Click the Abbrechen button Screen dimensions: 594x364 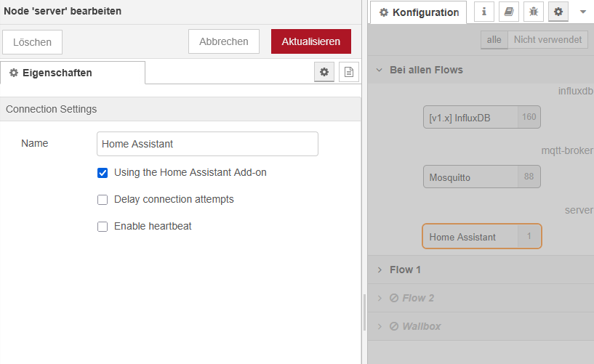tap(224, 41)
